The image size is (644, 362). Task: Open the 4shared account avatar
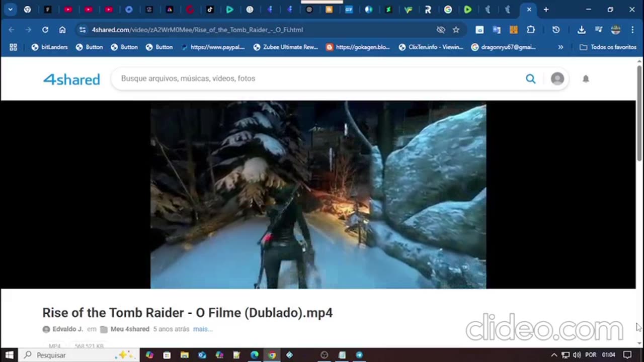click(557, 78)
